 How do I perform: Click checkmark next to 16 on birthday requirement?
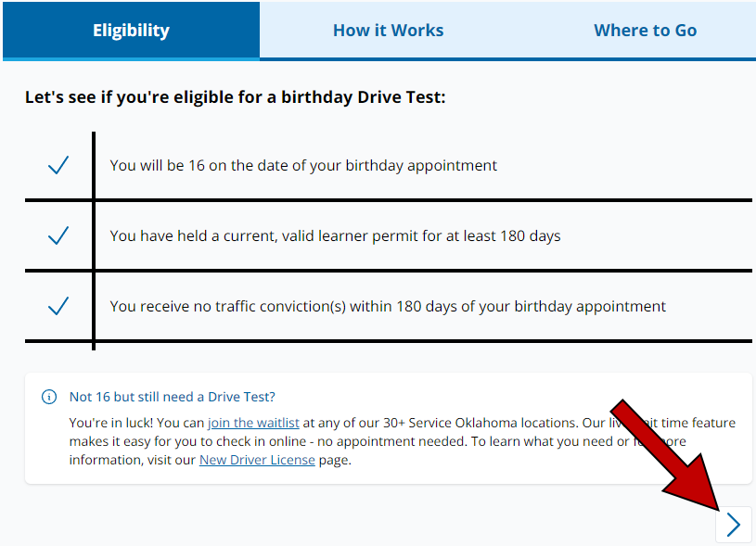click(58, 165)
